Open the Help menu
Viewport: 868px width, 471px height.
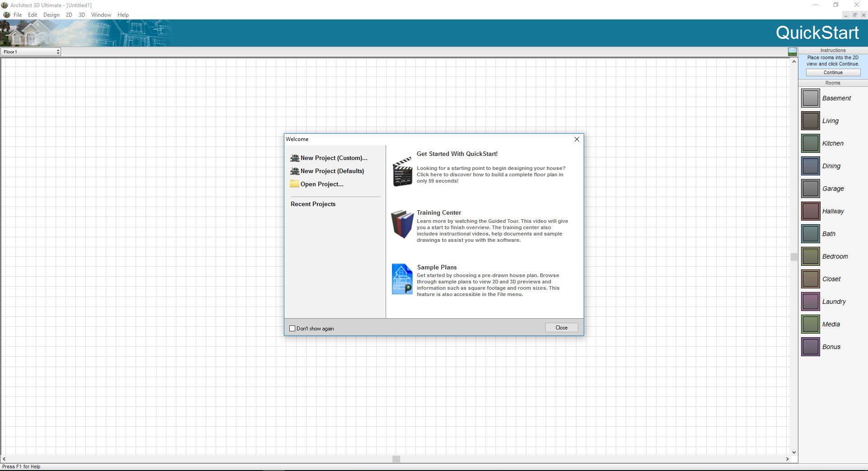pos(123,14)
